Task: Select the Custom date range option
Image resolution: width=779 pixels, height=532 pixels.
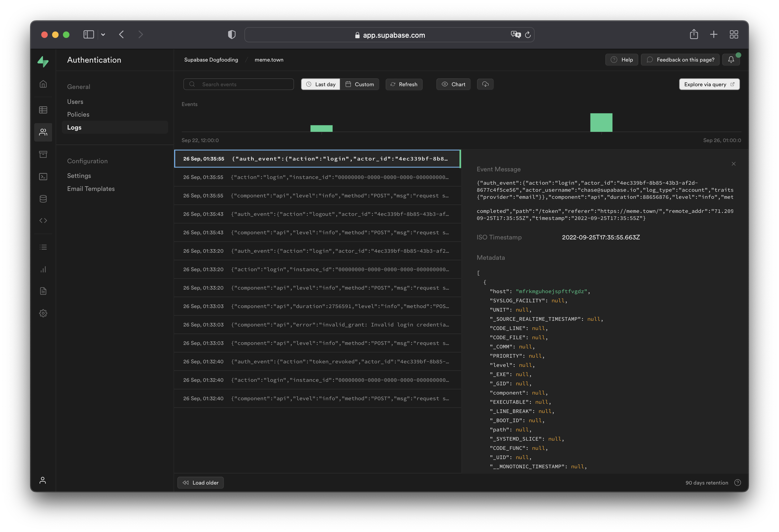Action: [359, 84]
